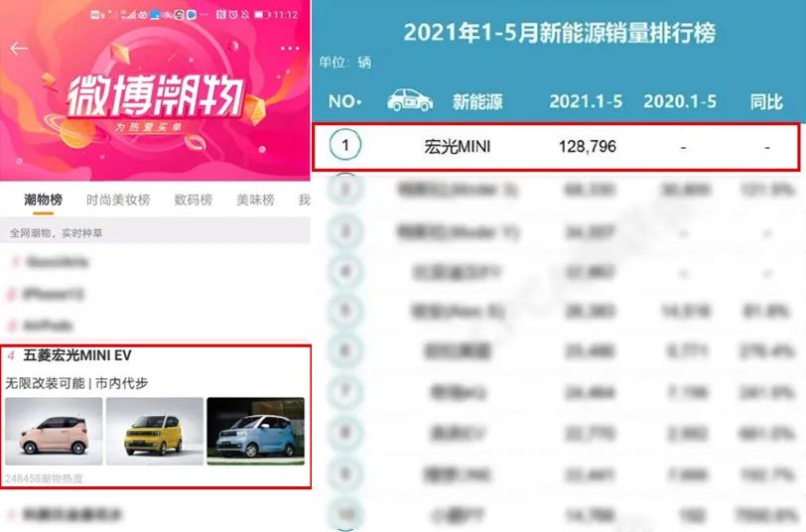This screenshot has height=532, width=806.
Task: Switch to the 时尚美妆榜 tab
Action: click(x=118, y=199)
